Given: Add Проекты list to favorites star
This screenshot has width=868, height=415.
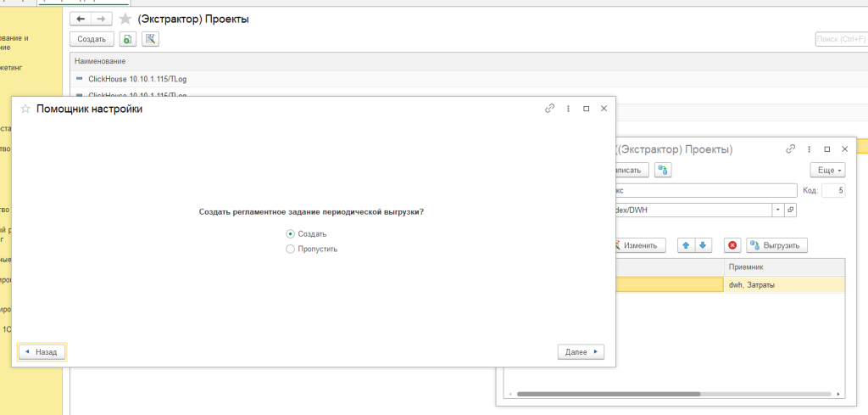Looking at the screenshot, I should click(125, 19).
